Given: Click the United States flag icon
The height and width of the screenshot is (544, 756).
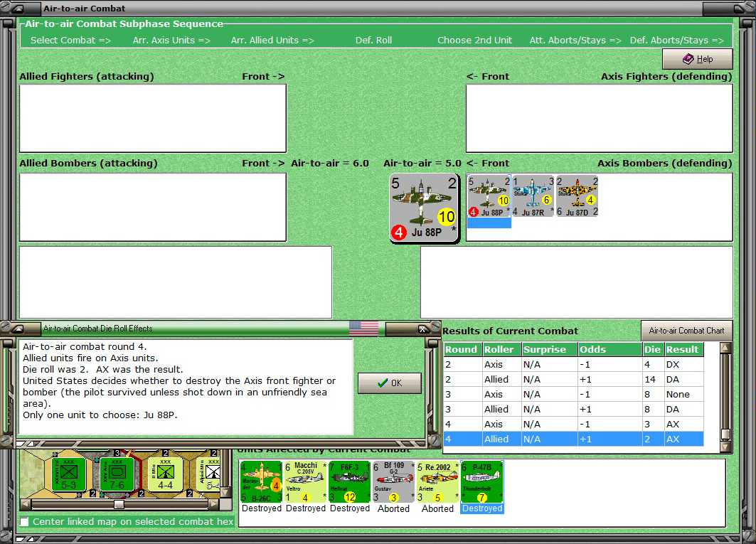Looking at the screenshot, I should click(x=363, y=329).
